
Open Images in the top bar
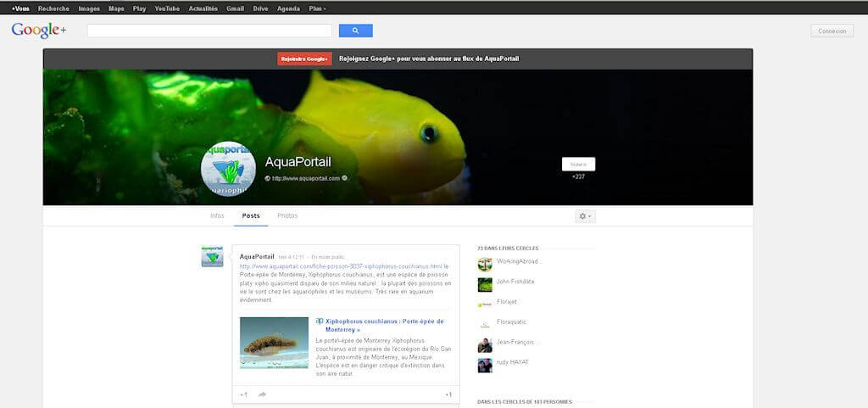(89, 8)
